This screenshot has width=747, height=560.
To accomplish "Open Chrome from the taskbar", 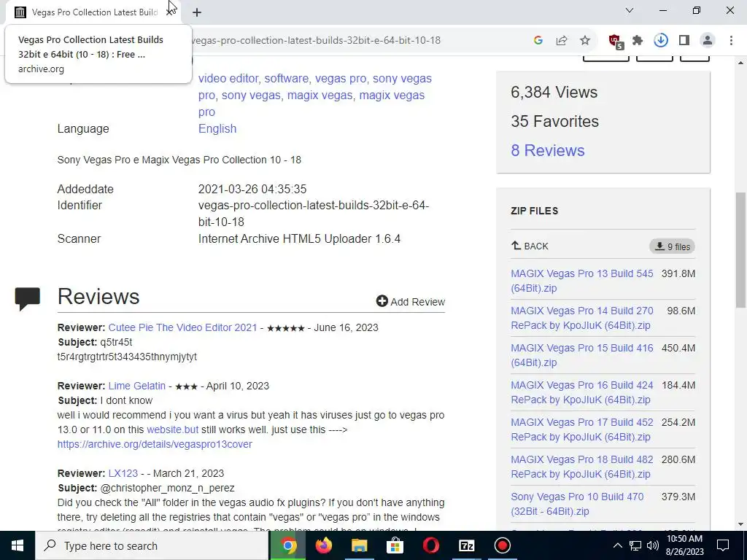I will pos(287,545).
